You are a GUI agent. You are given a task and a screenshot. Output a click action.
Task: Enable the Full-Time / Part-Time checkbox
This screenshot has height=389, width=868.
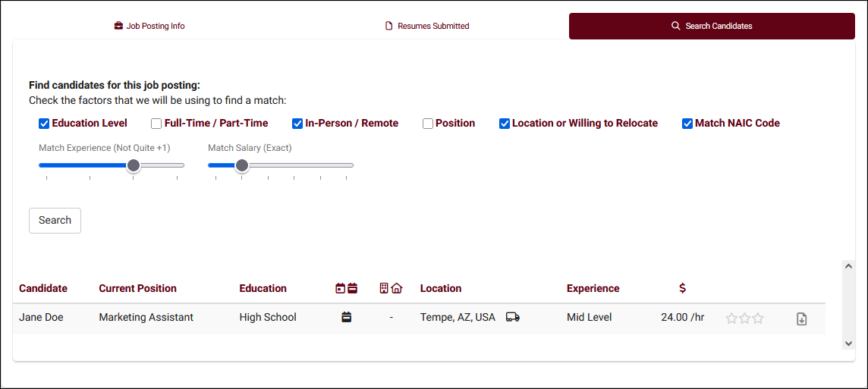(x=156, y=124)
